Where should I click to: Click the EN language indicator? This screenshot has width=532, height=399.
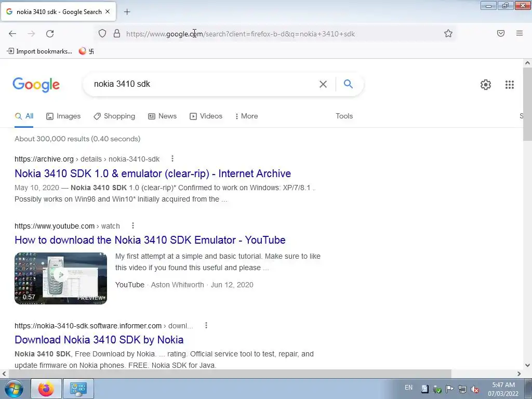click(x=408, y=388)
